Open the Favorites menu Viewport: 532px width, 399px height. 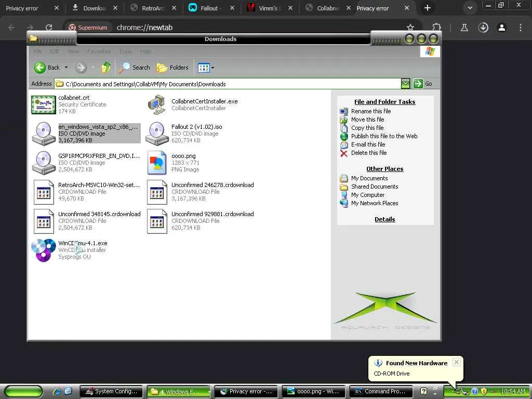(x=99, y=51)
